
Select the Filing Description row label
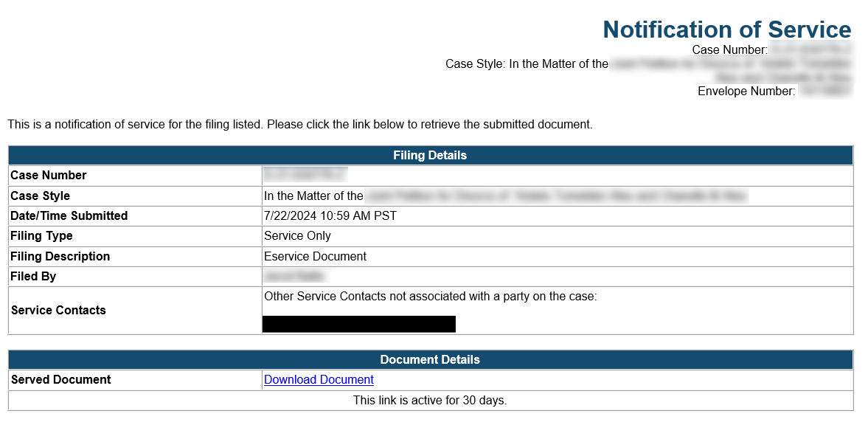click(x=60, y=257)
